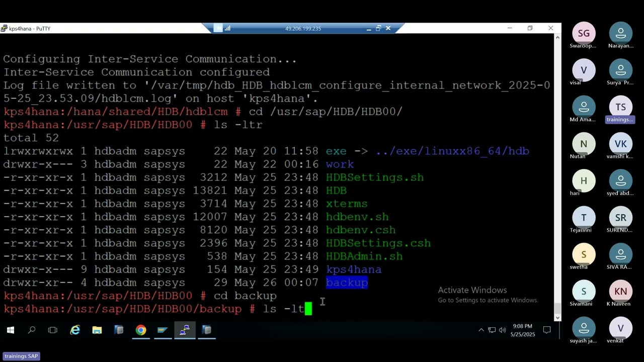Click the 'hdbenv.sh' file name
Screen dimensions: 644x362
pos(357,217)
